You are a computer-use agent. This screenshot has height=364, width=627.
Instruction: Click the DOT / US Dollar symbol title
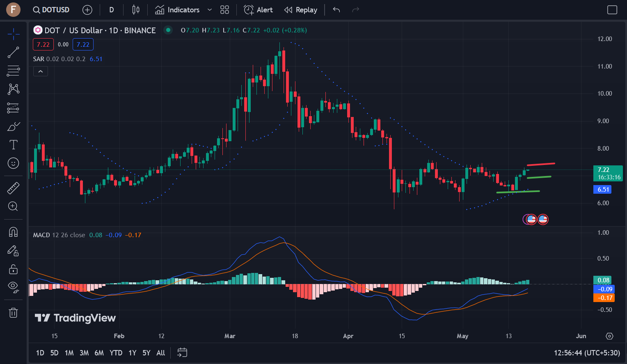pos(100,30)
